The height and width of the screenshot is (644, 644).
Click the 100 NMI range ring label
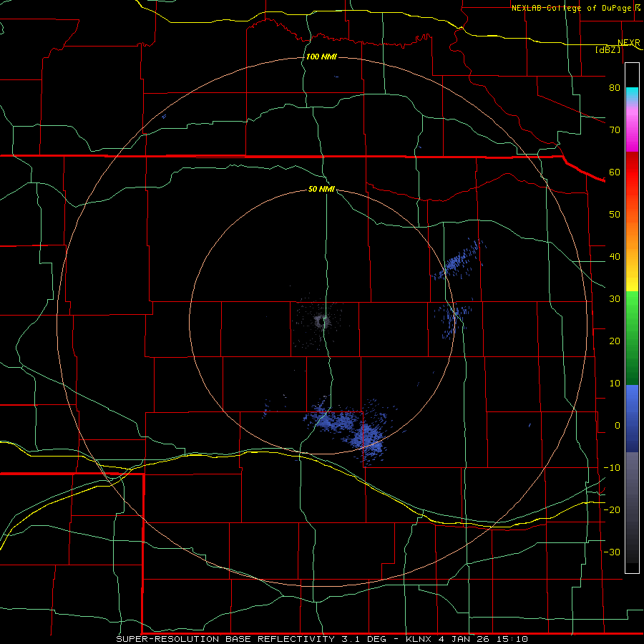[321, 57]
